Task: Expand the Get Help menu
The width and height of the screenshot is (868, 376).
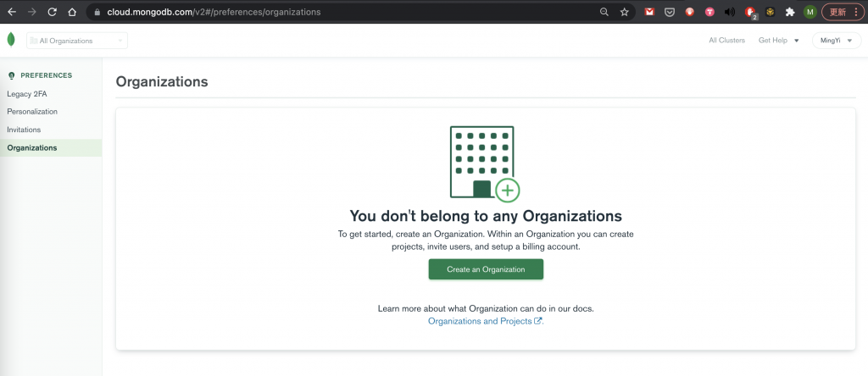Action: pos(778,41)
